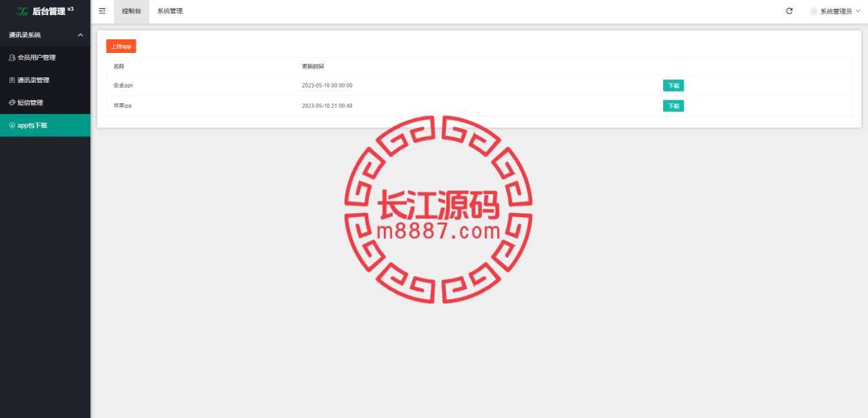
Task: Download the 苹果ipa package
Action: [673, 106]
